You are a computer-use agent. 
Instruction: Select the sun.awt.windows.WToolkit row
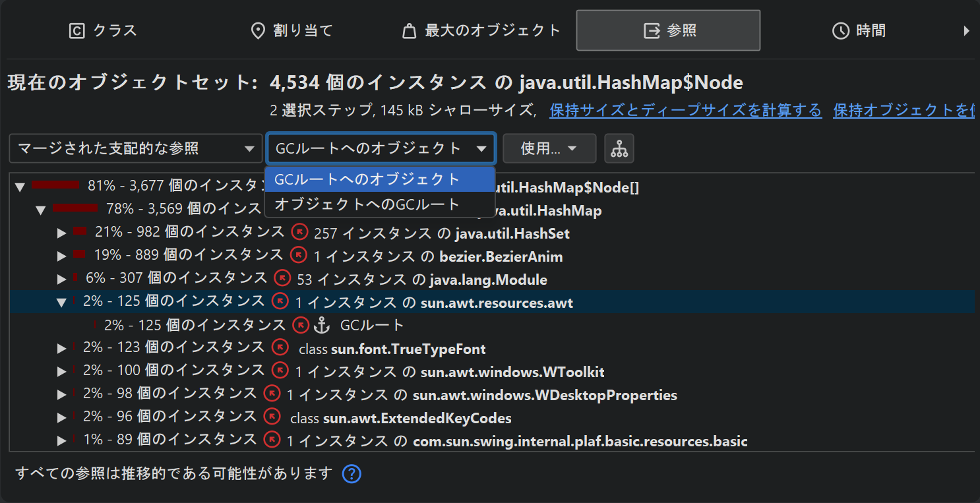point(512,372)
